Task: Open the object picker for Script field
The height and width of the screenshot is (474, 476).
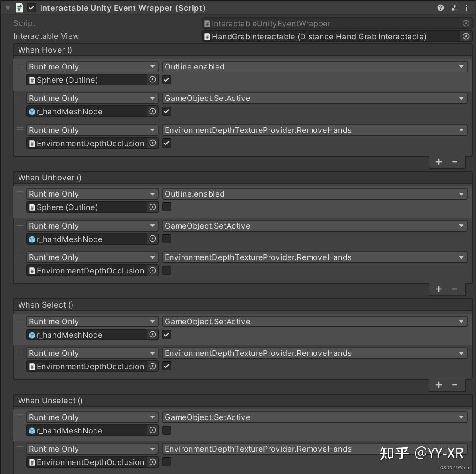Action: coord(466,23)
